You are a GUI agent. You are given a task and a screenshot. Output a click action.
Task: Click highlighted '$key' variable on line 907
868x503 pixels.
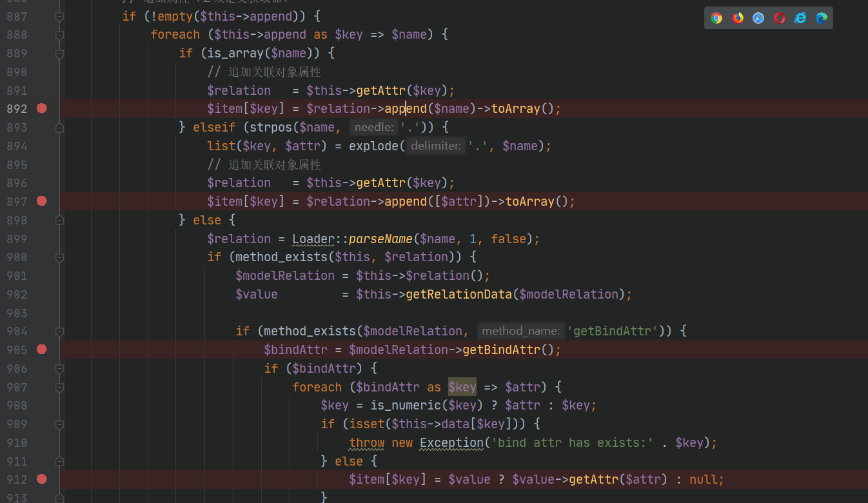(462, 387)
